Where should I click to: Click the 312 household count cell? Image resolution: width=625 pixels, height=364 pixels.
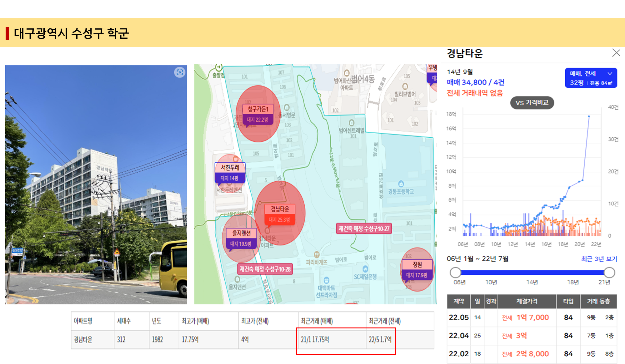(131, 339)
